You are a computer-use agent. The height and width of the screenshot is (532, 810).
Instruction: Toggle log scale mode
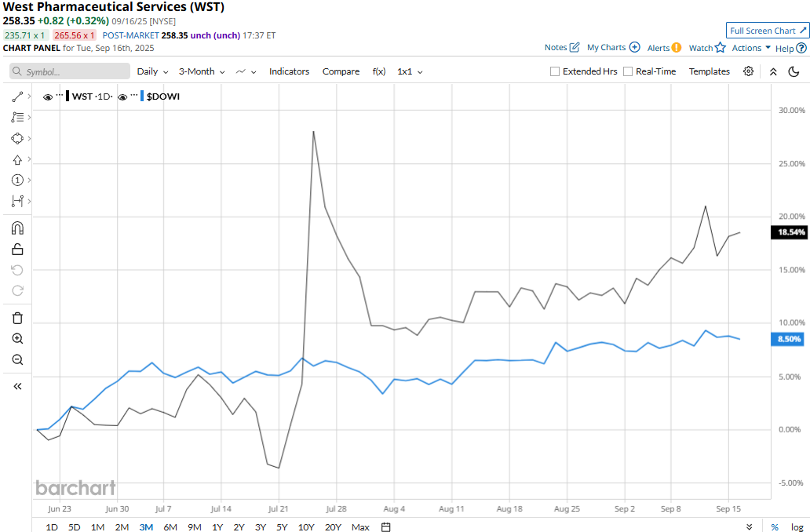797,527
